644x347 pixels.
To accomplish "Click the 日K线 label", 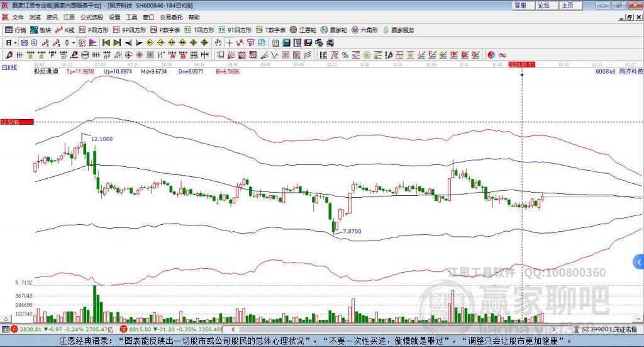I will 9,67.
